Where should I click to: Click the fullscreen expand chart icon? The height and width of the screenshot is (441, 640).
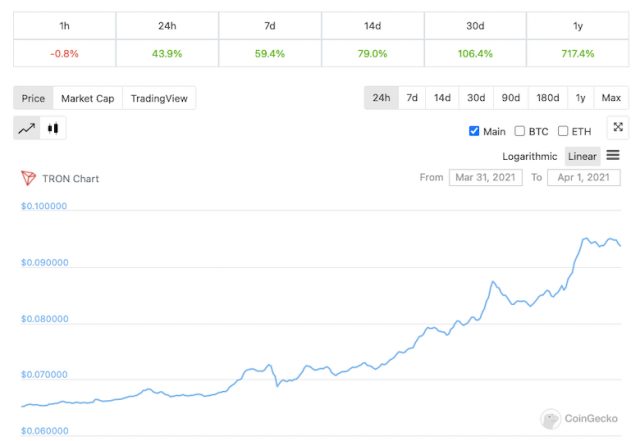(x=618, y=127)
